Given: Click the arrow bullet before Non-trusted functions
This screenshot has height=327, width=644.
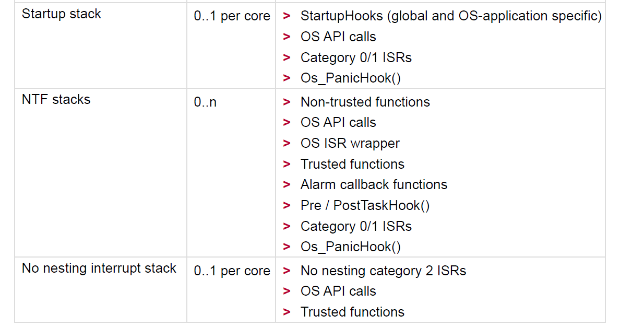Looking at the screenshot, I should point(287,102).
